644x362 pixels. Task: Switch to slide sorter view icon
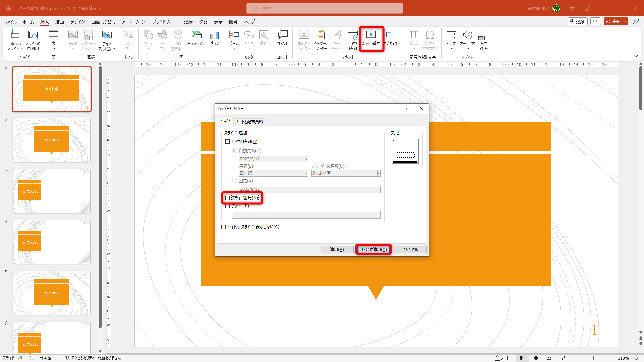pyautogui.click(x=536, y=358)
